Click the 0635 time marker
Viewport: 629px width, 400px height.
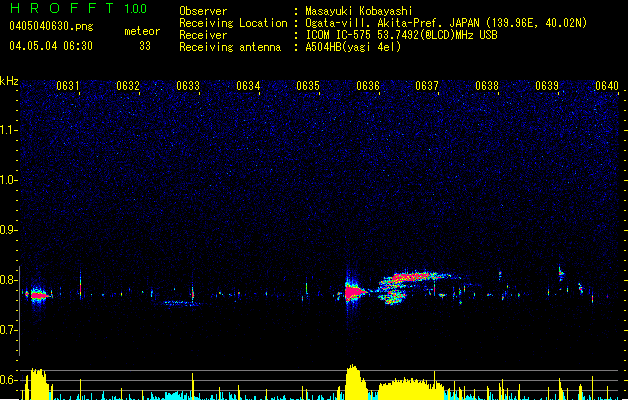point(308,86)
